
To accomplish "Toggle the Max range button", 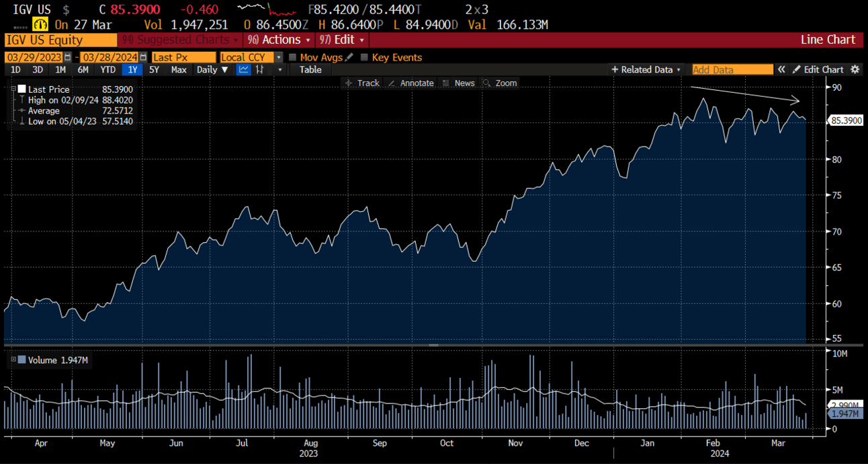I will tap(179, 69).
